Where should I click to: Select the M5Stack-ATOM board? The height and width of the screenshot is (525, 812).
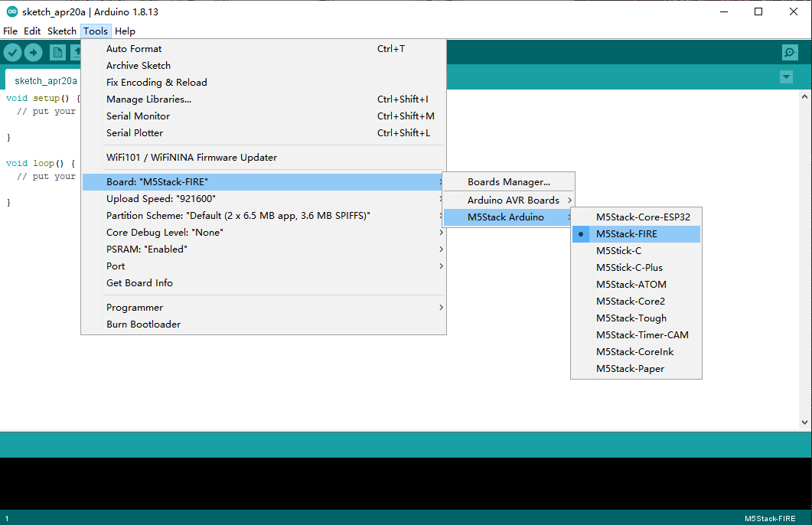coord(636,284)
